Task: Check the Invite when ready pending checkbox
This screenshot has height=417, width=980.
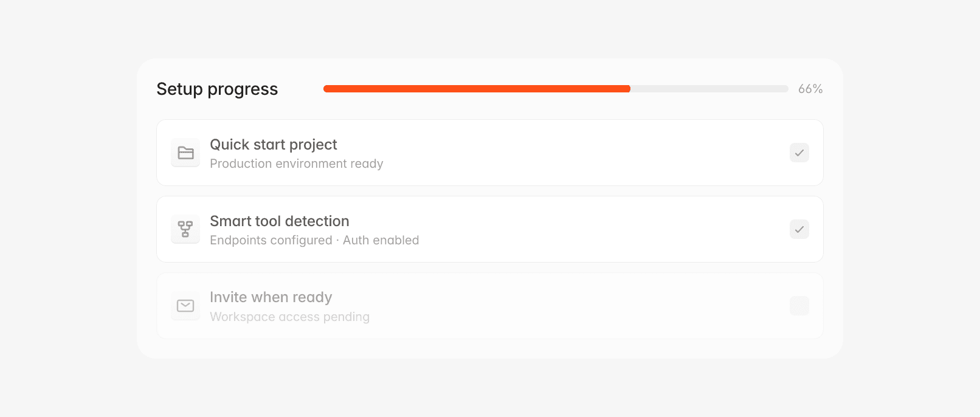Action: click(x=799, y=306)
